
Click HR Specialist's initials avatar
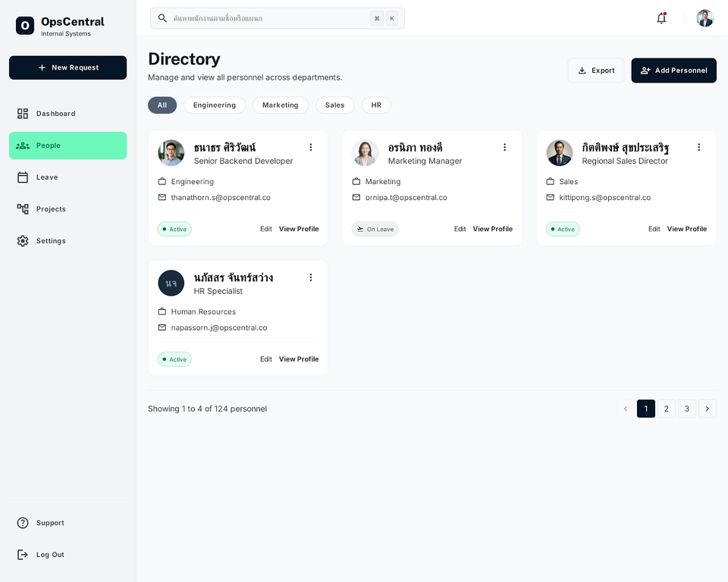(171, 283)
